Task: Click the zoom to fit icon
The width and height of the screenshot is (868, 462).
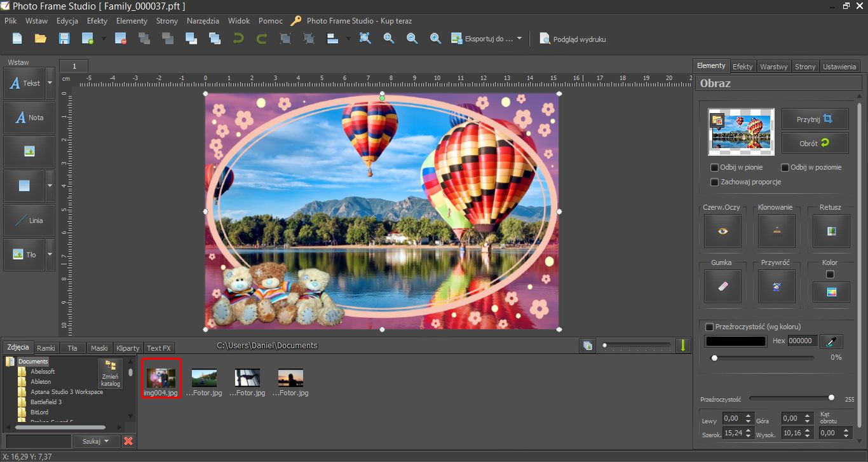Action: pyautogui.click(x=365, y=38)
